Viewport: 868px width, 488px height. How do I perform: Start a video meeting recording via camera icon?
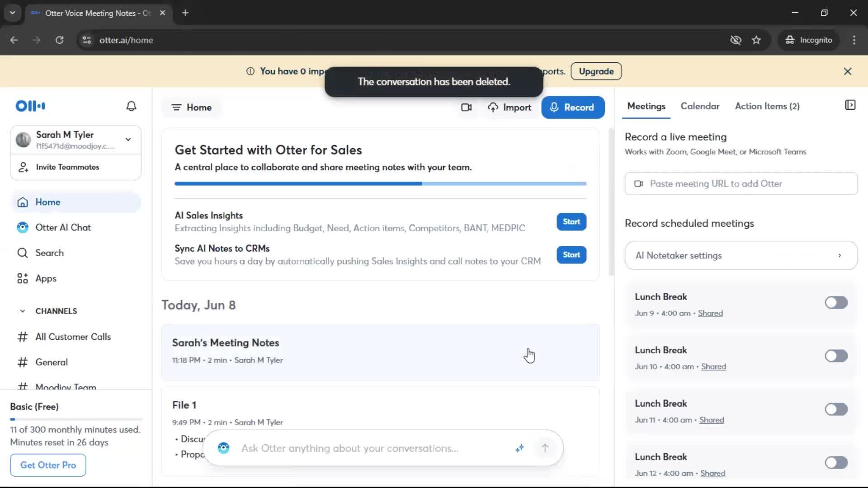click(x=466, y=108)
